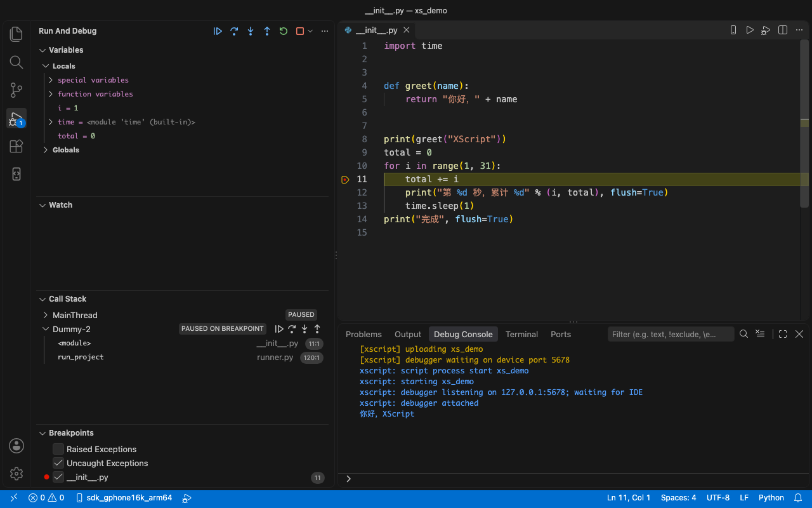Open the Accounts menu icon
The height and width of the screenshot is (508, 812).
pyautogui.click(x=16, y=446)
